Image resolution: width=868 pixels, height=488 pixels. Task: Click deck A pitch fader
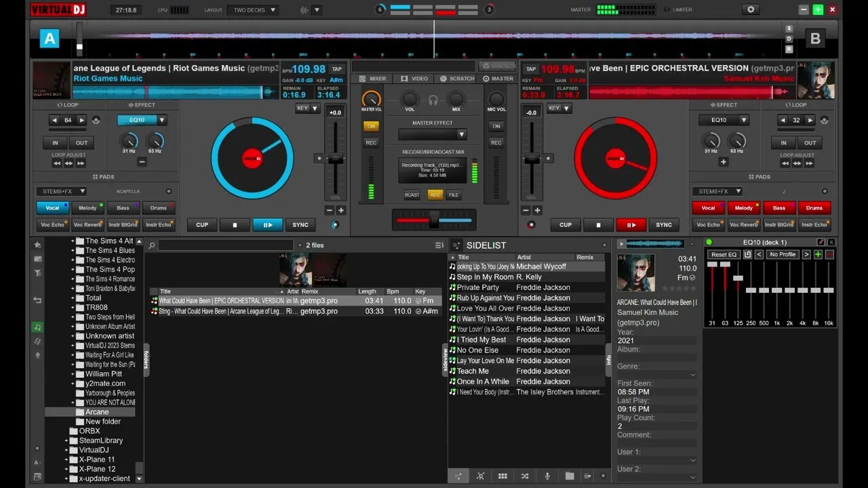coord(335,157)
